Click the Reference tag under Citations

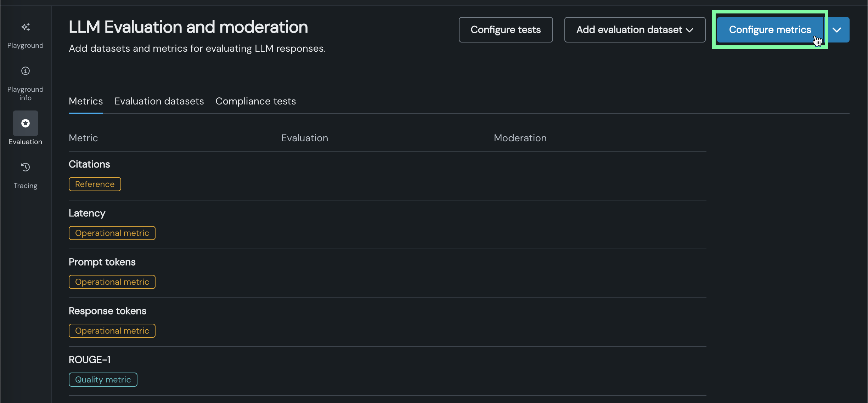pyautogui.click(x=95, y=184)
